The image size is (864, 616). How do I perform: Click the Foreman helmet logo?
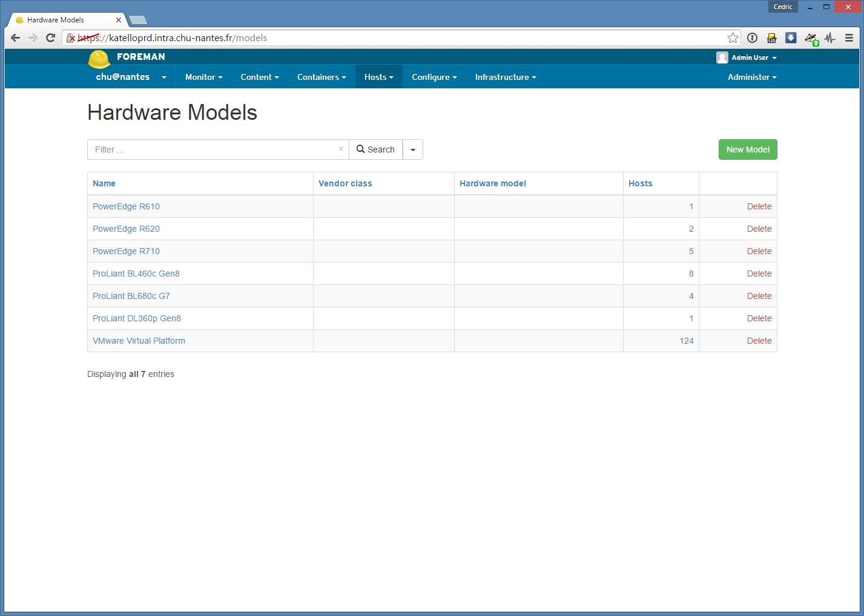tap(99, 59)
